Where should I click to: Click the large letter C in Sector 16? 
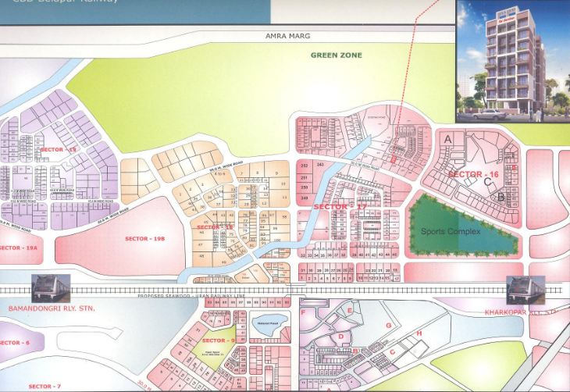[x=488, y=183]
